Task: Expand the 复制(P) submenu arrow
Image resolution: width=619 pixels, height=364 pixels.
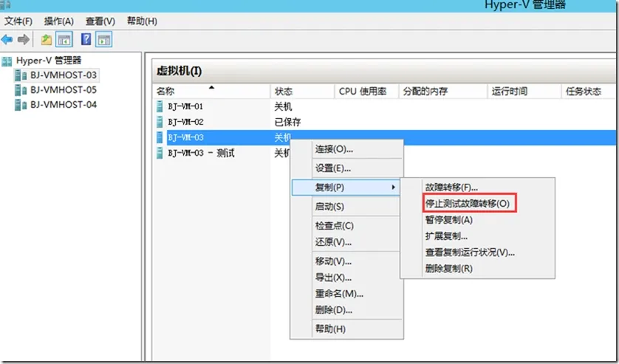Action: [x=393, y=187]
